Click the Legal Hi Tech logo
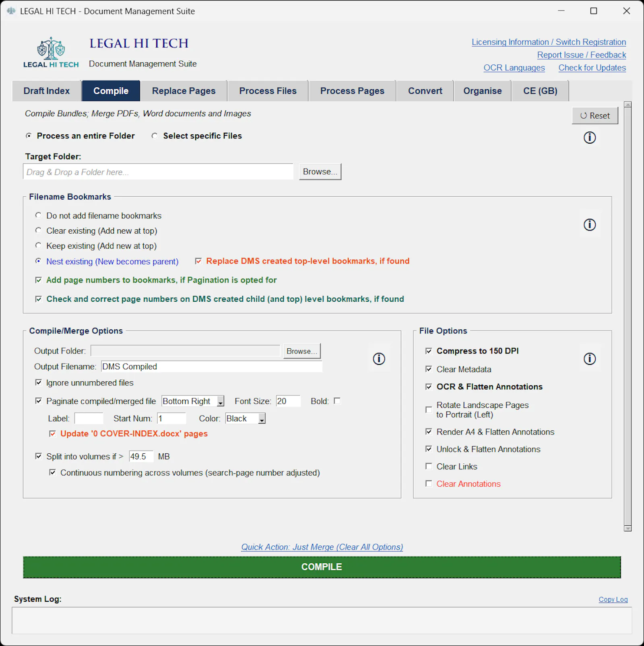The width and height of the screenshot is (644, 646). coord(51,52)
